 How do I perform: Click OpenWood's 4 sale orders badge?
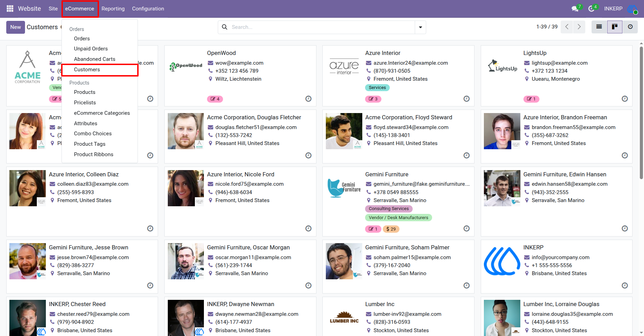215,99
